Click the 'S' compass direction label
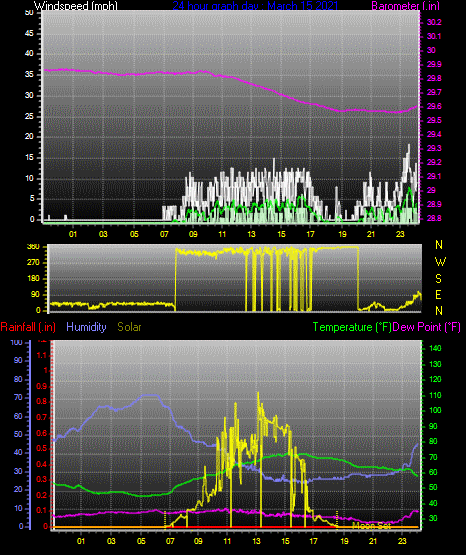This screenshot has height=555, width=466. [438, 279]
